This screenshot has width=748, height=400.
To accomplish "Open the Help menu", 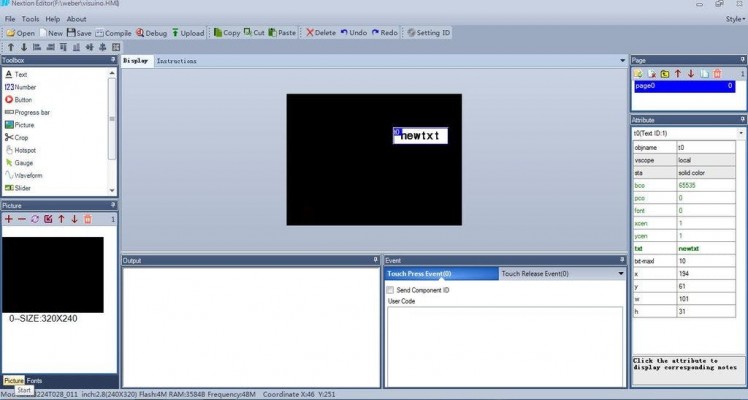I will tap(53, 19).
